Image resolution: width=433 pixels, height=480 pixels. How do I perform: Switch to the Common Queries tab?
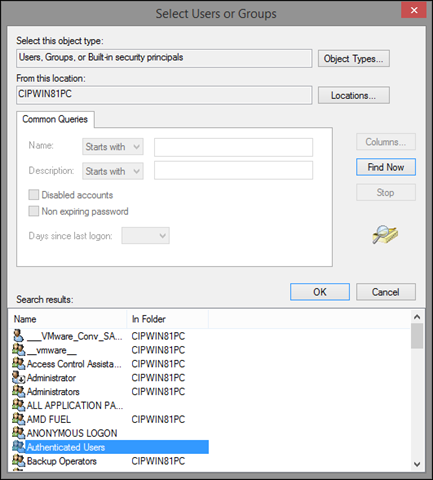(55, 119)
